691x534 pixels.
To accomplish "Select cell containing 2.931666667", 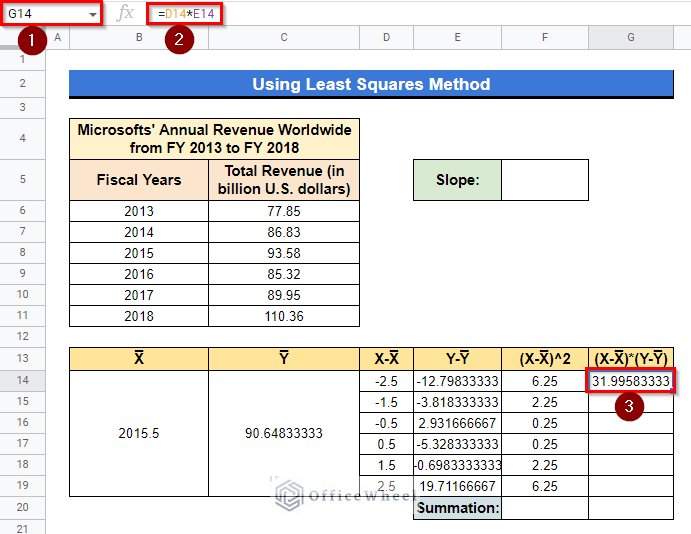I will point(457,423).
